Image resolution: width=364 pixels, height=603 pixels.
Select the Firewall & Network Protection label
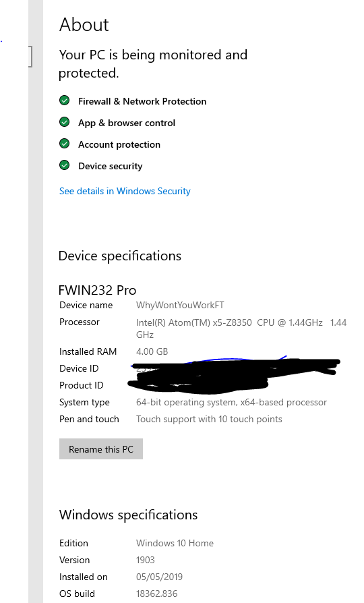pyautogui.click(x=142, y=101)
